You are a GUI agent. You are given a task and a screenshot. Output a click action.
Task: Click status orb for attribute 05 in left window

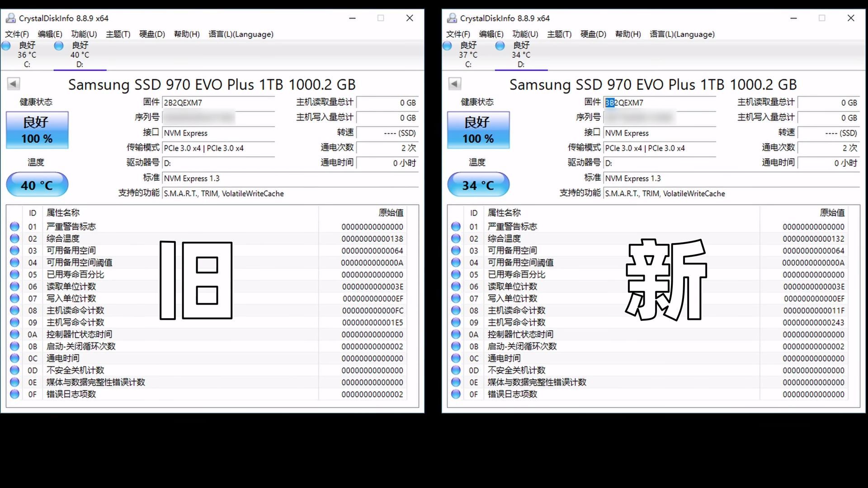point(14,274)
